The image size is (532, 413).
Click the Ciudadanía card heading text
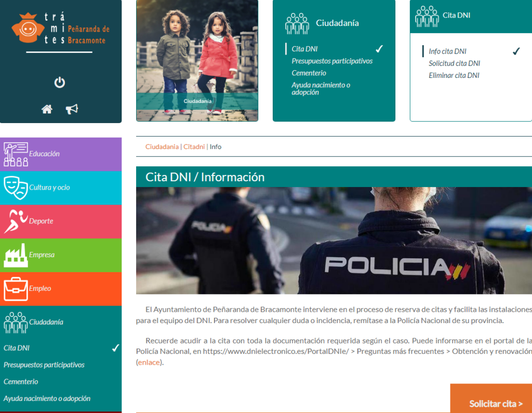pos(337,23)
